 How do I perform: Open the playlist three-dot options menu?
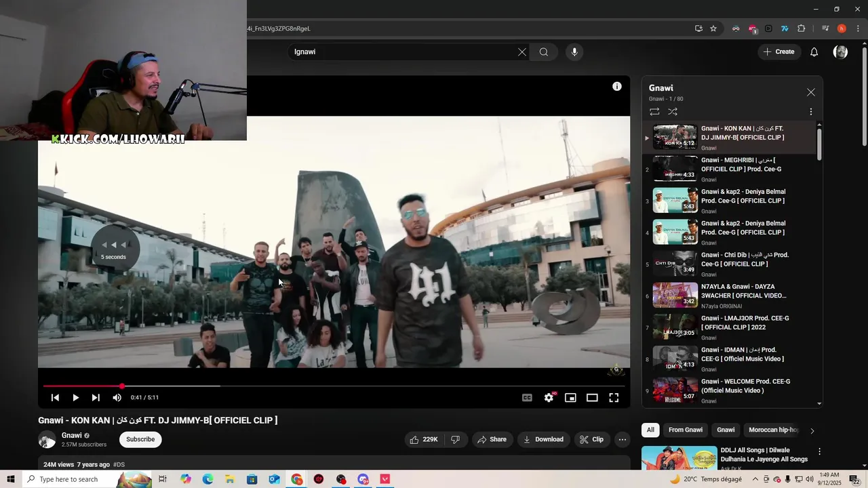[x=811, y=111]
